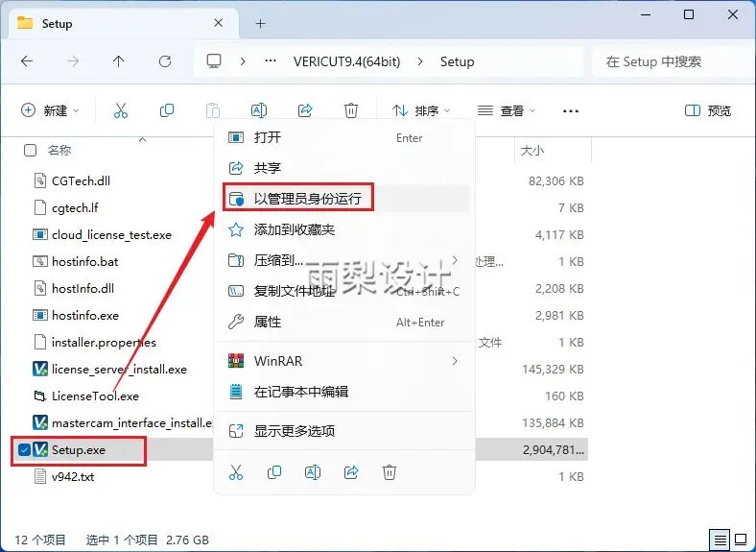Click VERICUT9.4(64bit) in the breadcrumb
This screenshot has height=552, width=756.
346,61
